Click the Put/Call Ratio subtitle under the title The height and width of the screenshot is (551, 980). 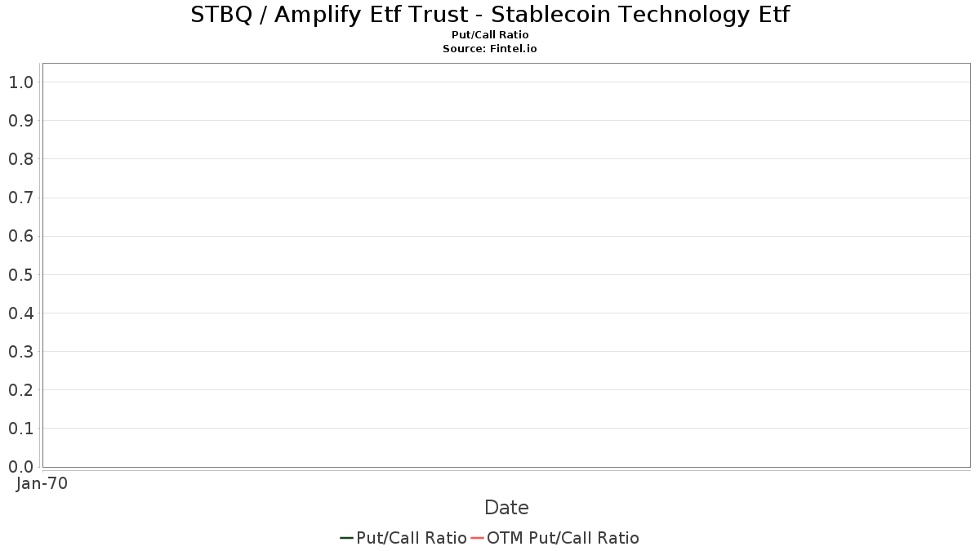490,35
